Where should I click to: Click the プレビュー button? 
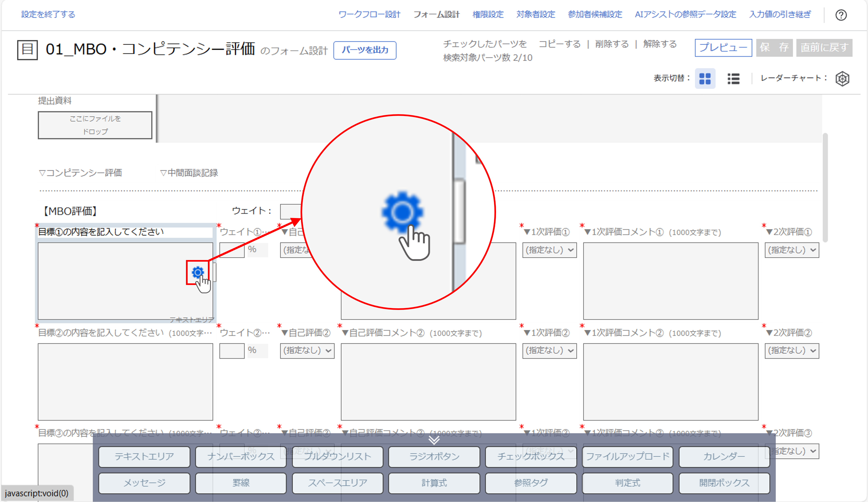click(723, 47)
